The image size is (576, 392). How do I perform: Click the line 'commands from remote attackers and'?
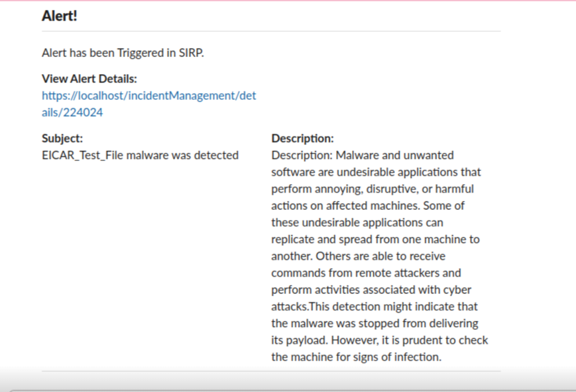[x=366, y=273]
